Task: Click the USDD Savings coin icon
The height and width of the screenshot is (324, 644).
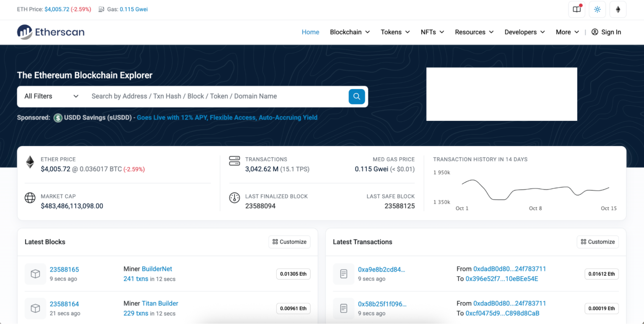Action: (x=58, y=118)
